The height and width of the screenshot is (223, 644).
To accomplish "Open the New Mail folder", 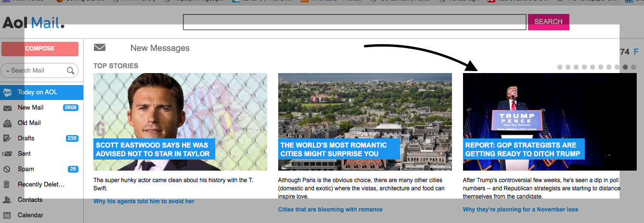I will coord(30,108).
